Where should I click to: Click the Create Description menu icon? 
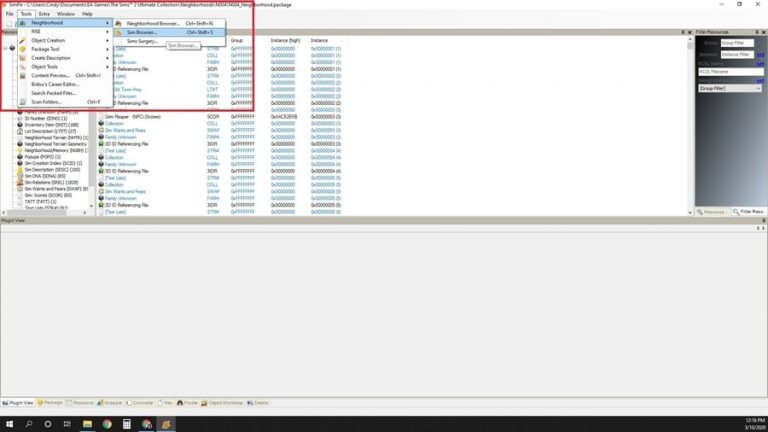23,58
